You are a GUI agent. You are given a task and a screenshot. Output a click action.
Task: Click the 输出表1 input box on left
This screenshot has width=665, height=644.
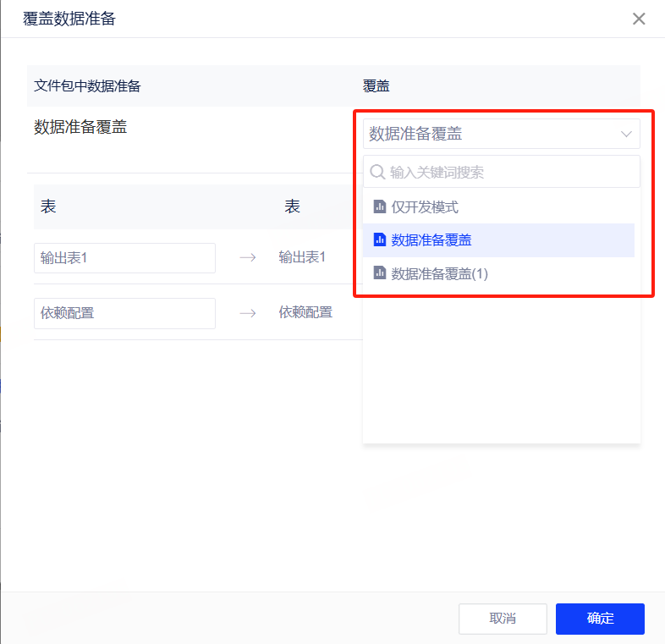tap(124, 258)
